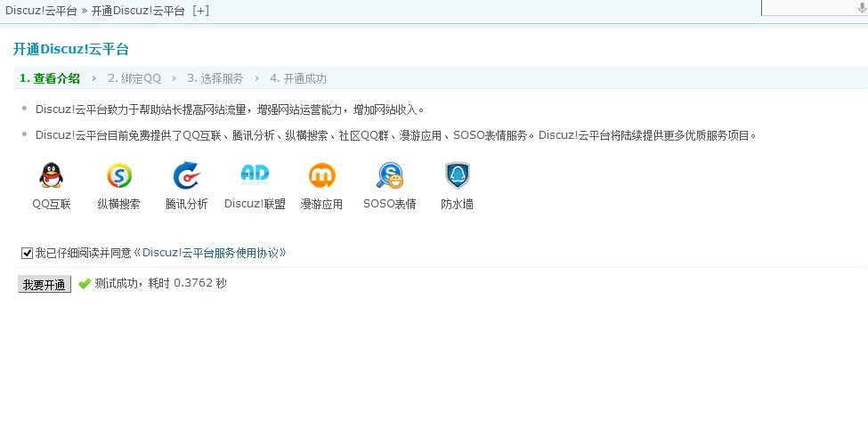Click the 漫游应用 label text
Screen dimensions: 868x437
[321, 204]
